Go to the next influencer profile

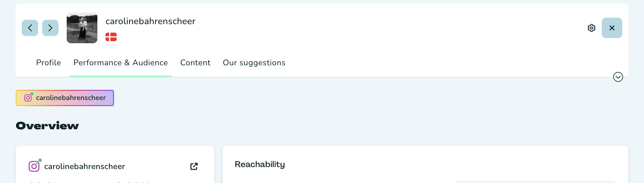[50, 28]
